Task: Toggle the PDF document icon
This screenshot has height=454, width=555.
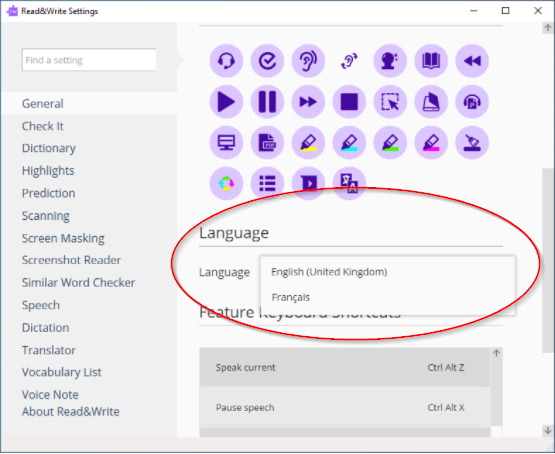Action: point(267,143)
